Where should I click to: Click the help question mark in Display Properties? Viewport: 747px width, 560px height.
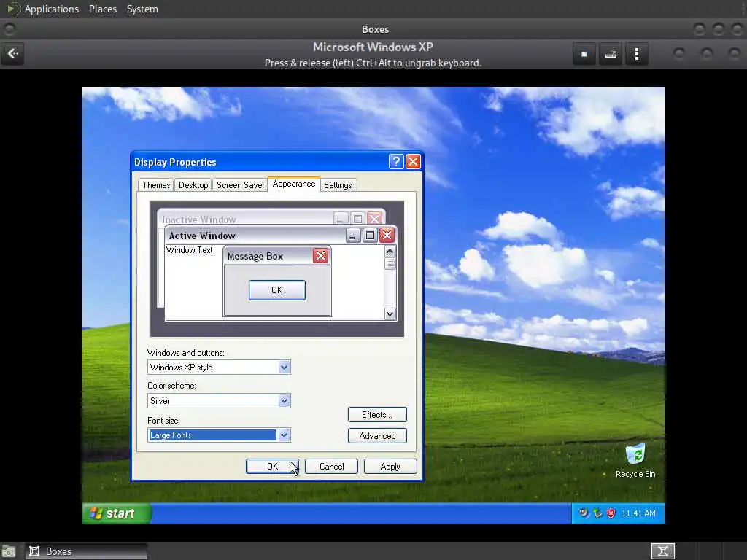(396, 162)
